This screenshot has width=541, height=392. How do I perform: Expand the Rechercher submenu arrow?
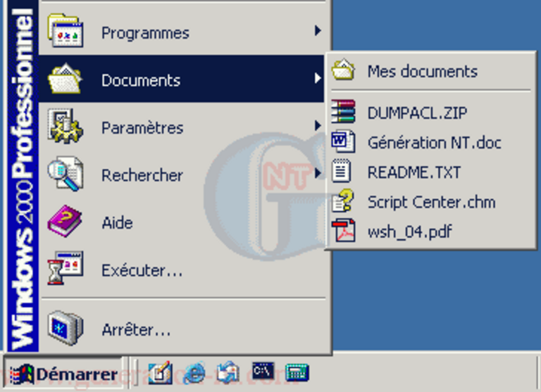pyautogui.click(x=318, y=173)
